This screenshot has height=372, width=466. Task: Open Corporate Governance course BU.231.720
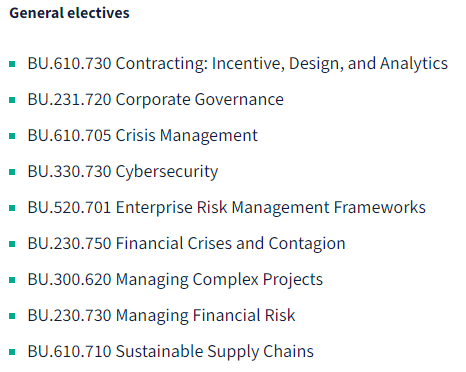point(156,99)
